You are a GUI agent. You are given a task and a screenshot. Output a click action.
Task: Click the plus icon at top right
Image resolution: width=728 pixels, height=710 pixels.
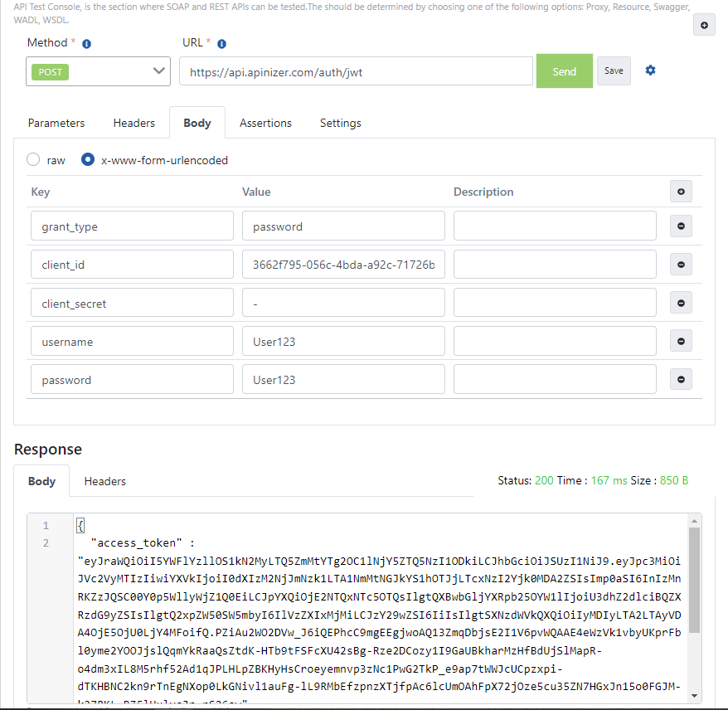pos(704,24)
